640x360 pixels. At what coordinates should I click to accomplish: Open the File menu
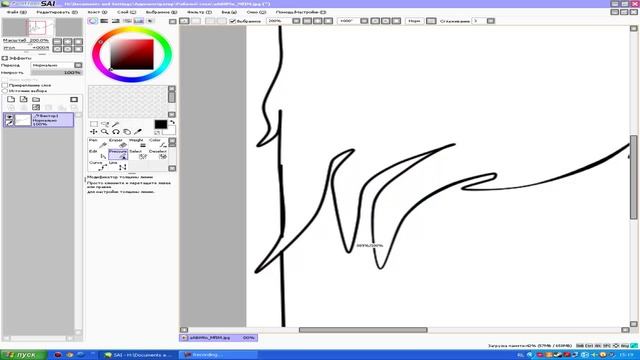click(x=16, y=12)
